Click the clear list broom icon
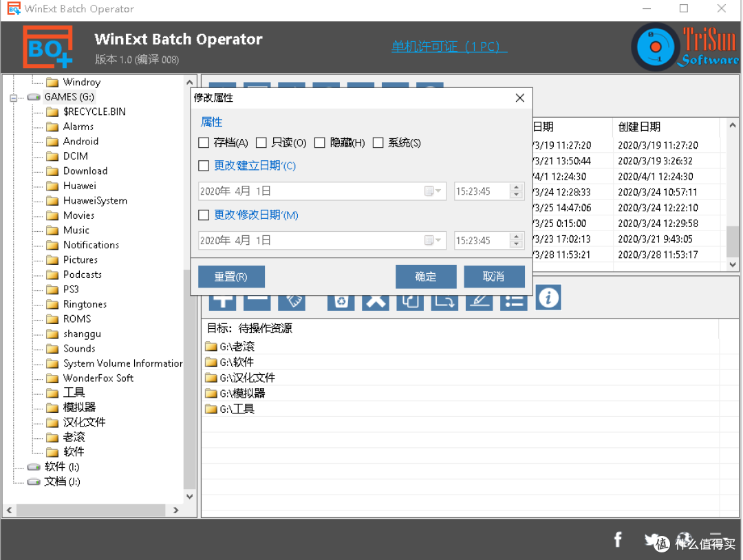This screenshot has width=743, height=560. [292, 300]
